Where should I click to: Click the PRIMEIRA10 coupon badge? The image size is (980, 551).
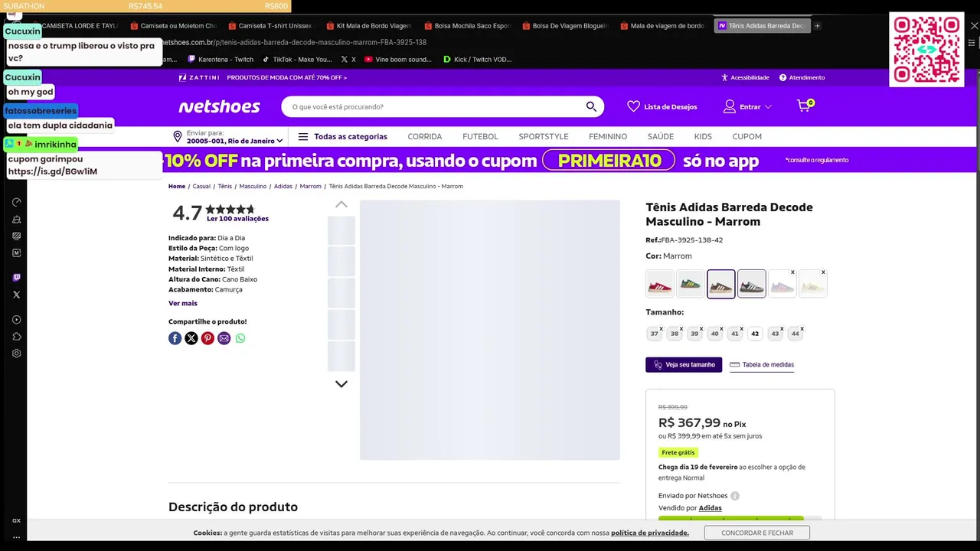[x=609, y=161]
